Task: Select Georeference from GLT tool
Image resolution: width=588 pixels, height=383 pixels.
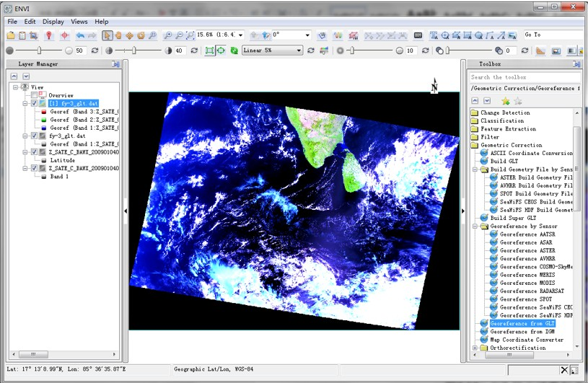Action: pos(522,323)
